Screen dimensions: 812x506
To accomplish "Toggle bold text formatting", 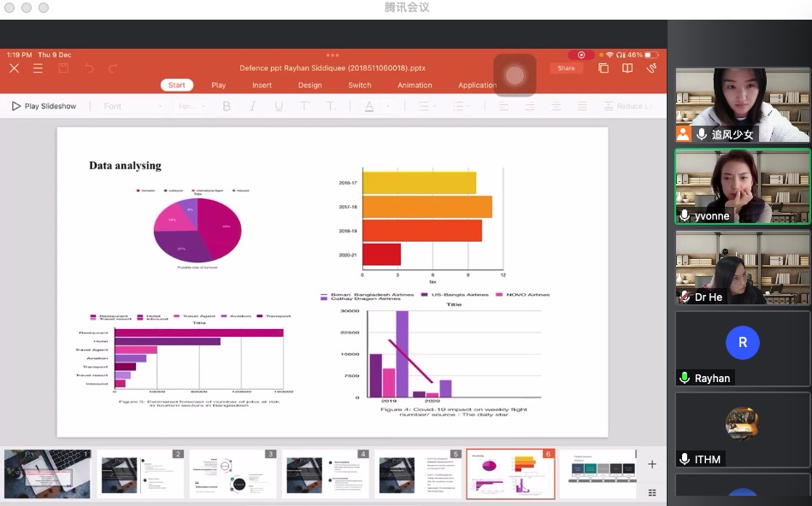I will point(227,106).
